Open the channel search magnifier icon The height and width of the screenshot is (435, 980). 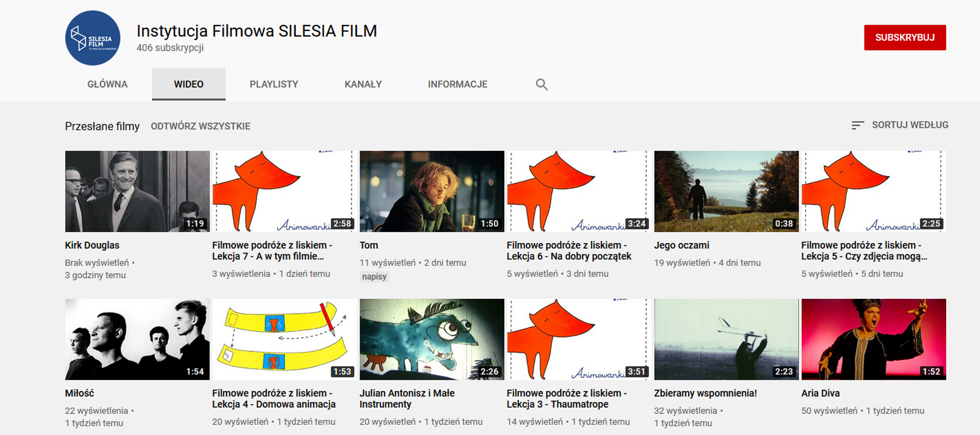tap(541, 84)
